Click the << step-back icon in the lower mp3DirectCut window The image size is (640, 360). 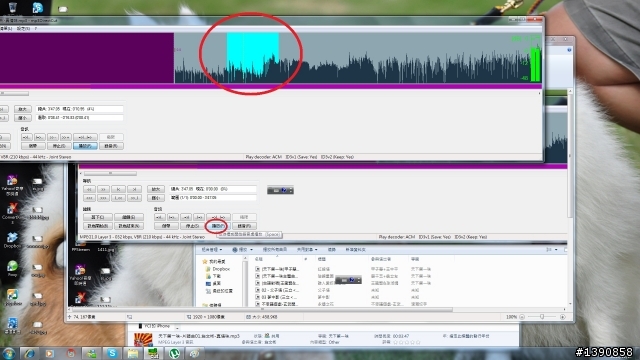coord(89,189)
